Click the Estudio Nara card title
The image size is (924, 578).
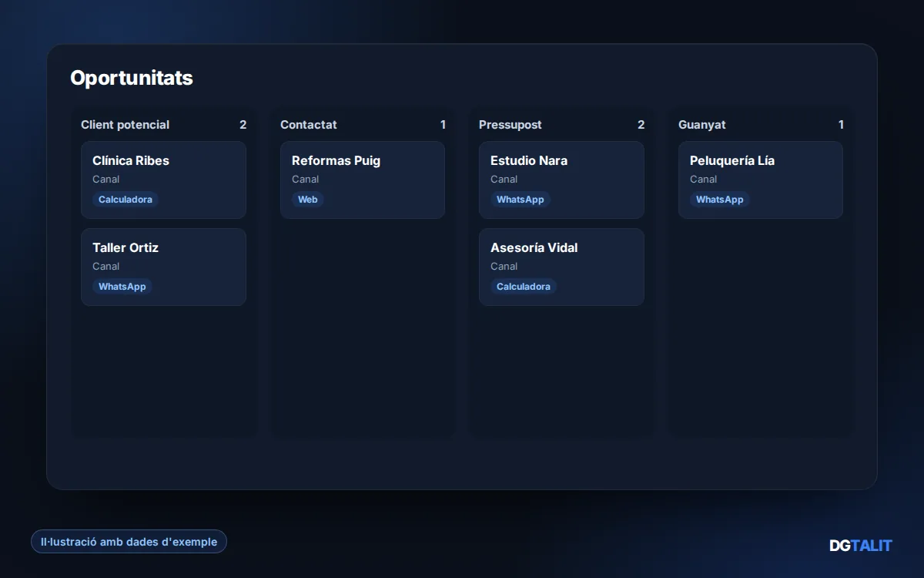[529, 161]
